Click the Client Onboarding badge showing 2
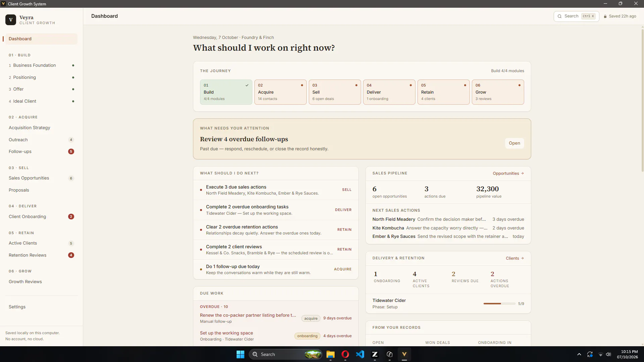644x362 pixels. (71, 217)
